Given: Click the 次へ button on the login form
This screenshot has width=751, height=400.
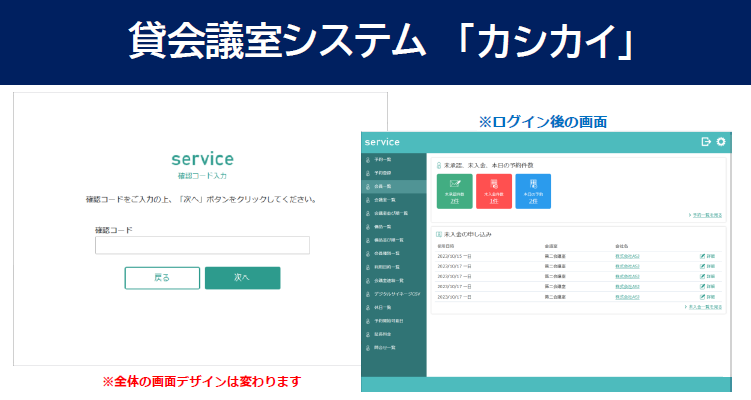Looking at the screenshot, I should 242,278.
